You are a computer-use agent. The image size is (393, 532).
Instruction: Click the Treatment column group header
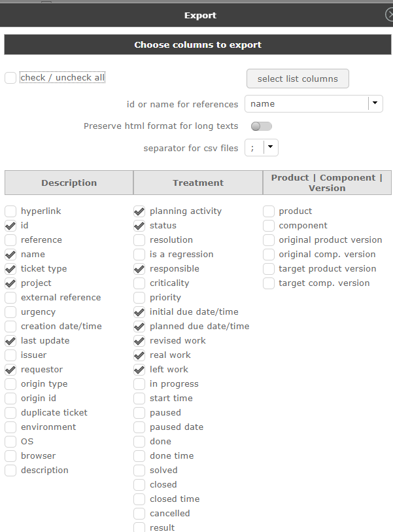point(198,183)
